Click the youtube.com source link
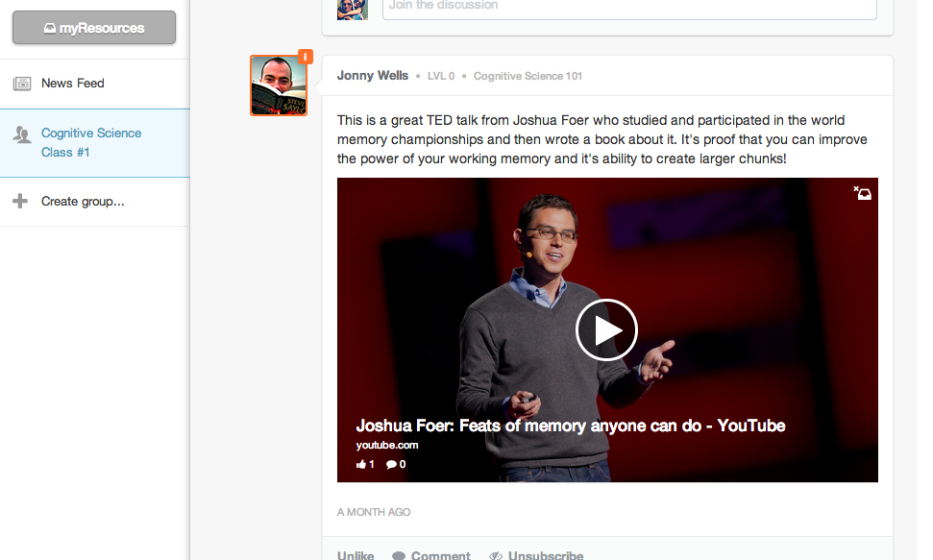This screenshot has width=933, height=560. point(387,445)
